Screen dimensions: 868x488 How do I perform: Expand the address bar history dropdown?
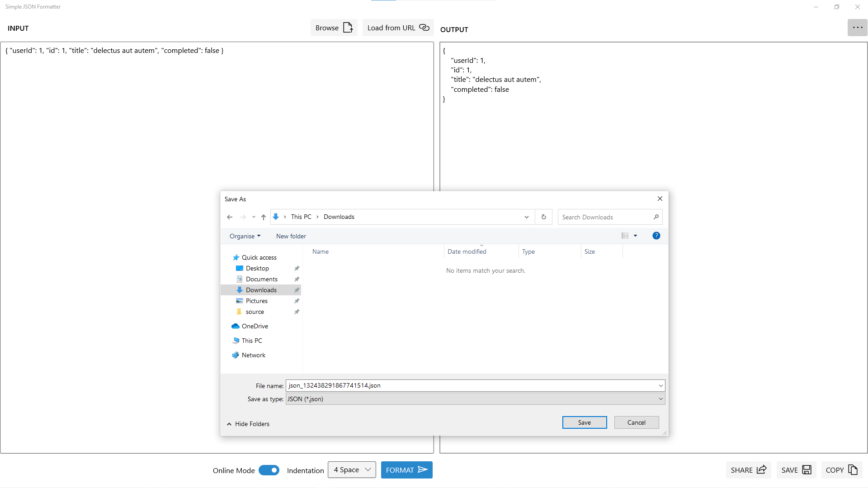(x=527, y=217)
